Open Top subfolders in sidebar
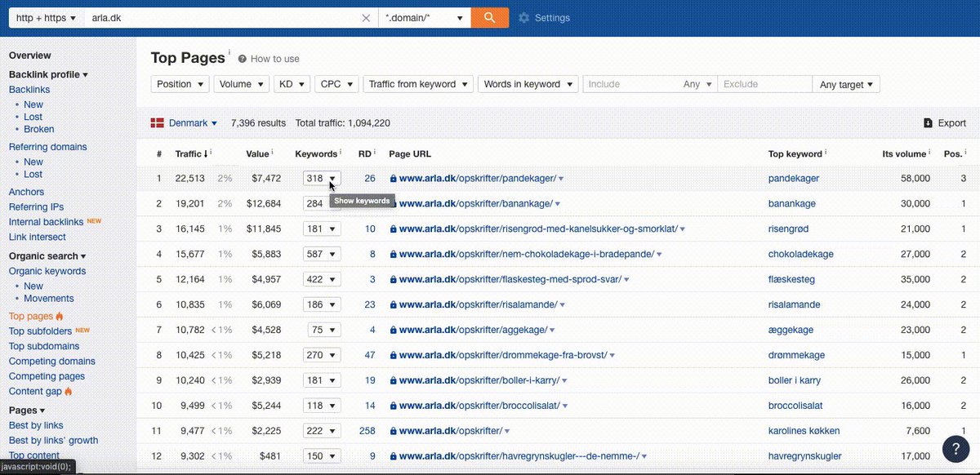980x475 pixels. tap(40, 331)
